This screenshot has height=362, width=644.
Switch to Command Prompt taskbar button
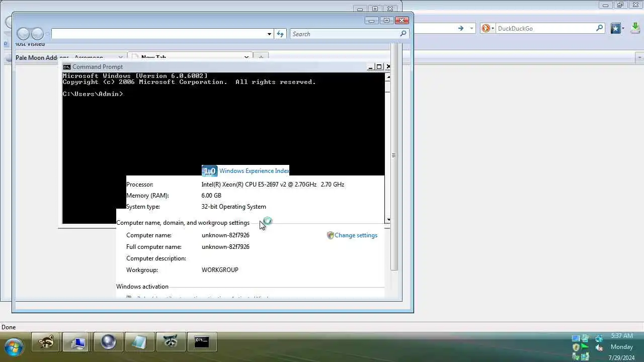[202, 342]
